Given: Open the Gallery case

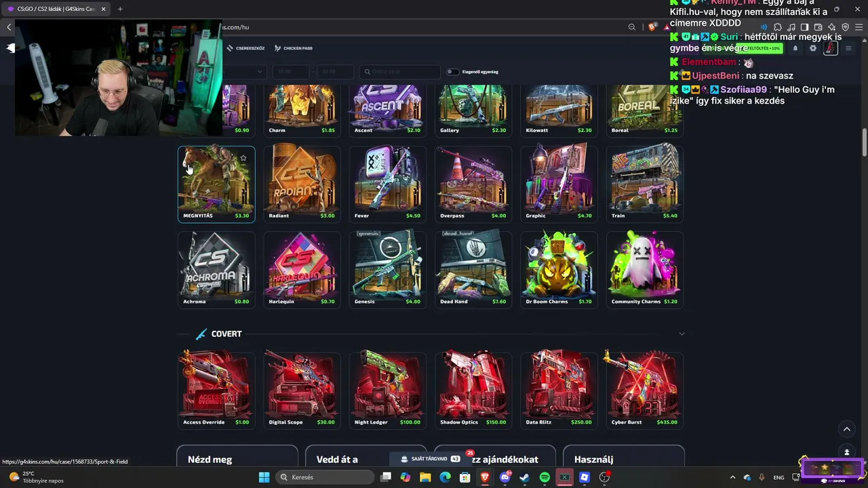Looking at the screenshot, I should tap(473, 110).
